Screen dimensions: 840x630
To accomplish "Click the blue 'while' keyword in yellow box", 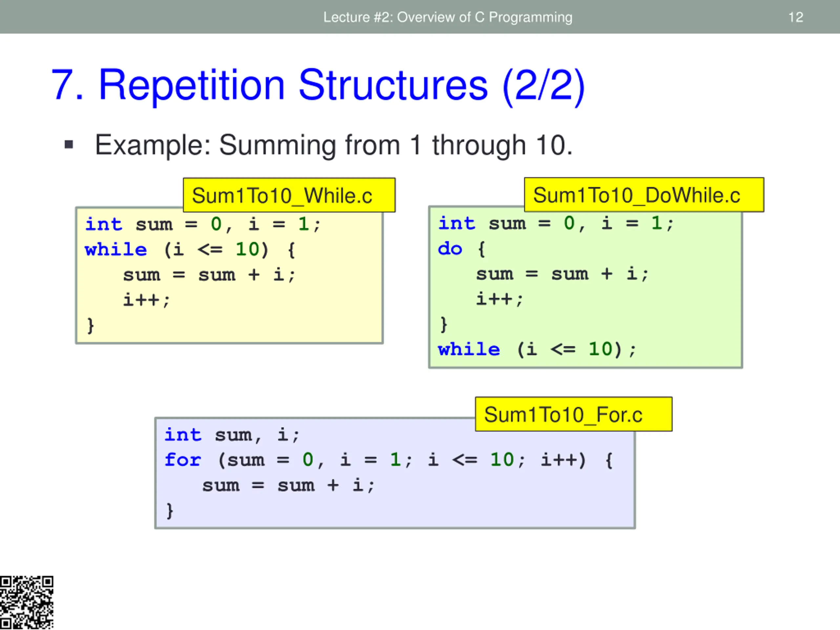I will point(116,249).
